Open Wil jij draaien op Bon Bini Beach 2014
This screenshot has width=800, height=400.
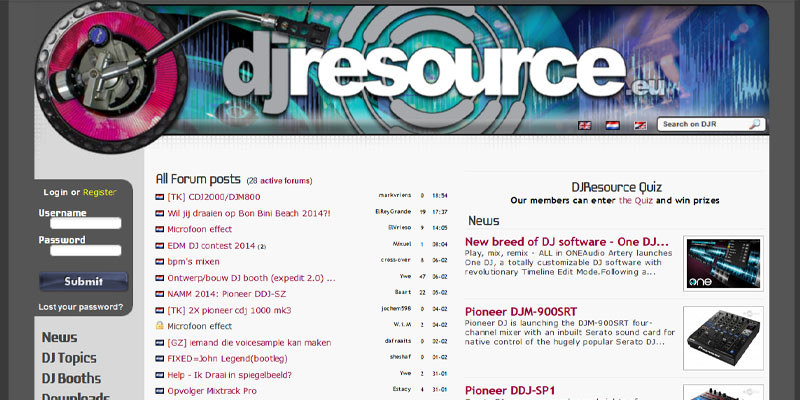(x=249, y=213)
